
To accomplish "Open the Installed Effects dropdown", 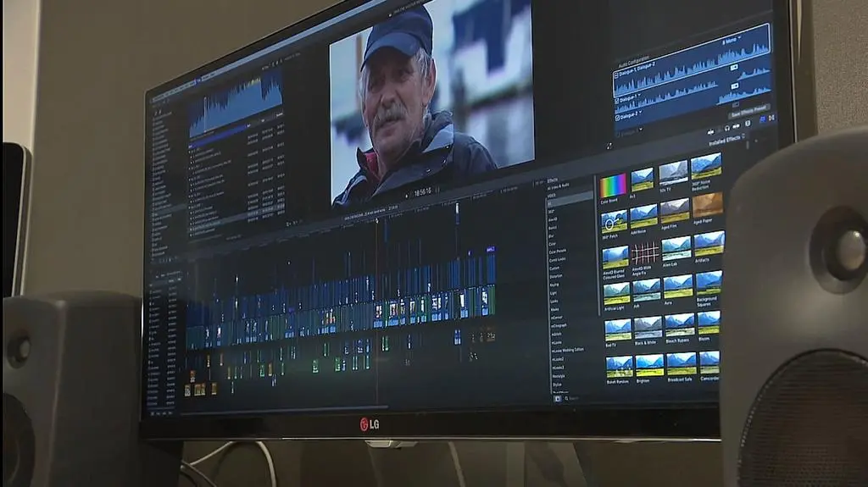I will (727, 140).
